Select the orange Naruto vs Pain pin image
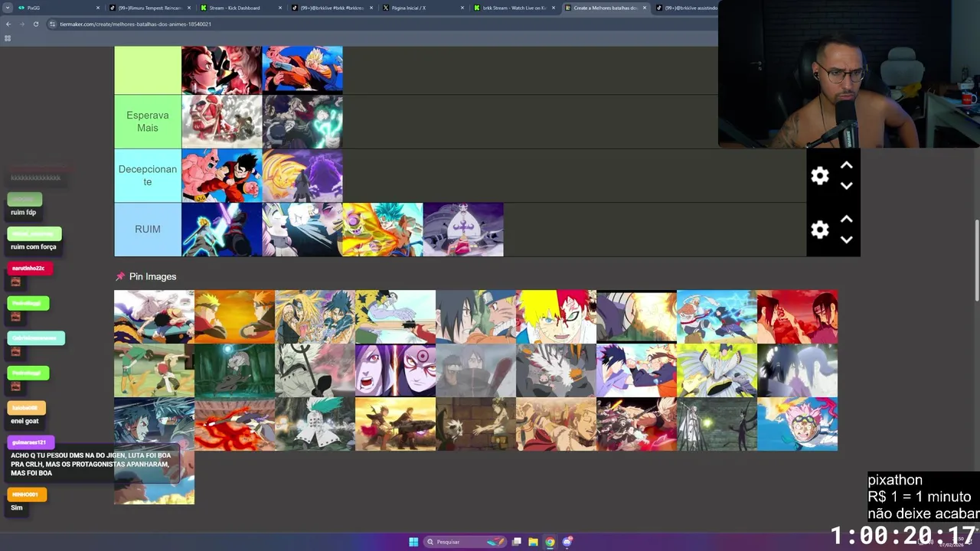This screenshot has width=980, height=551. coord(234,317)
